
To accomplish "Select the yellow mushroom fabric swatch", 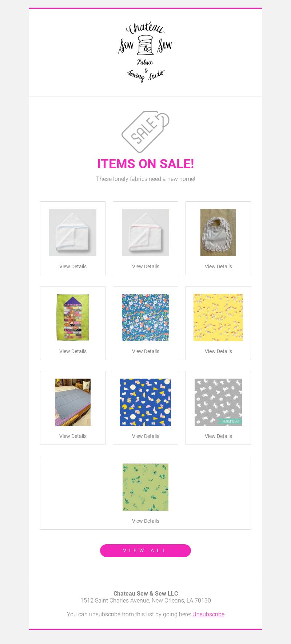I will tap(218, 317).
